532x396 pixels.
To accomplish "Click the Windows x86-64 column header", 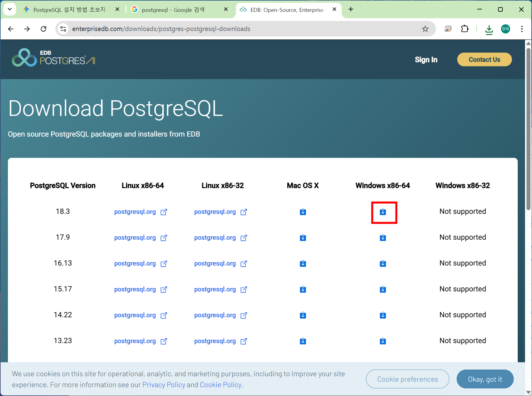I will pos(383,186).
